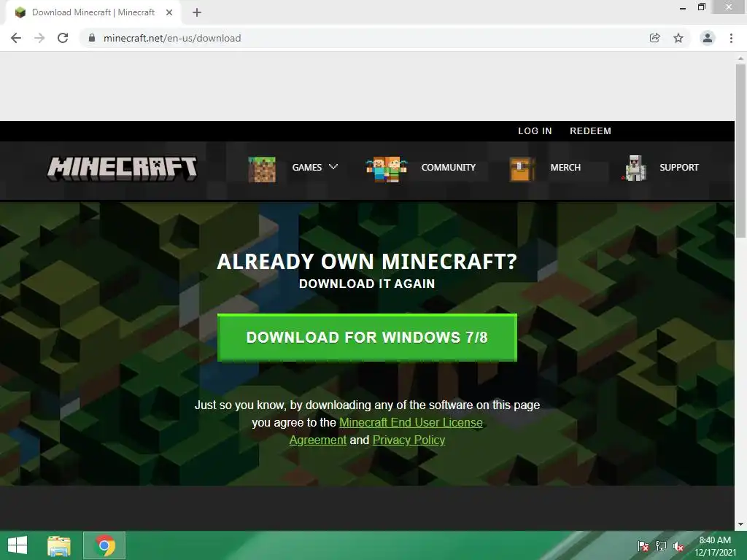The height and width of the screenshot is (560, 747).
Task: Click the Already Own Minecraft heading
Action: 367,262
